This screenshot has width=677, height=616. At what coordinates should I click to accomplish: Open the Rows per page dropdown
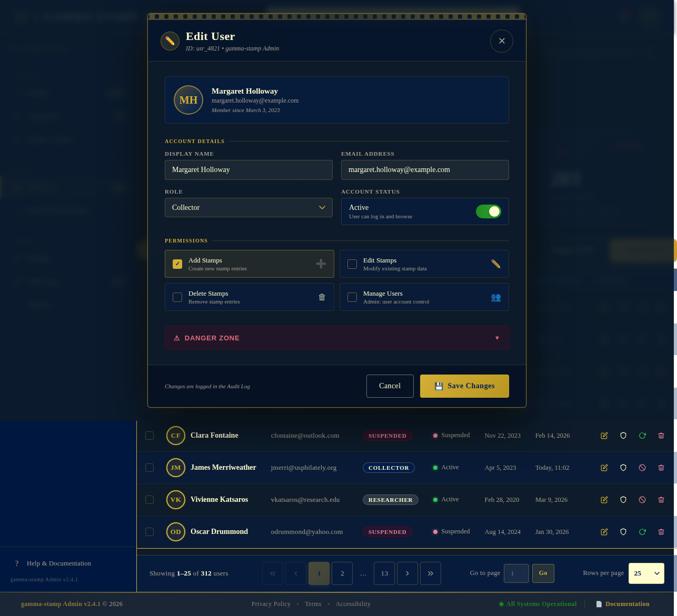click(x=646, y=573)
